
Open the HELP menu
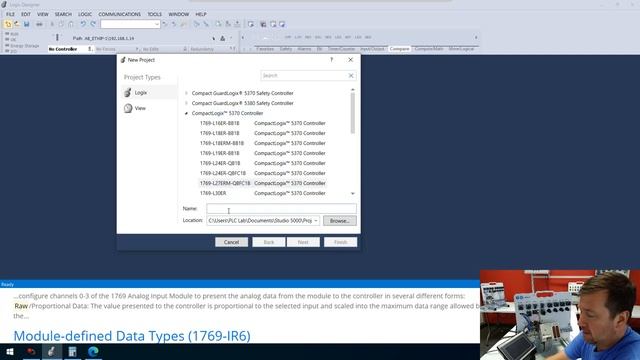click(x=201, y=14)
